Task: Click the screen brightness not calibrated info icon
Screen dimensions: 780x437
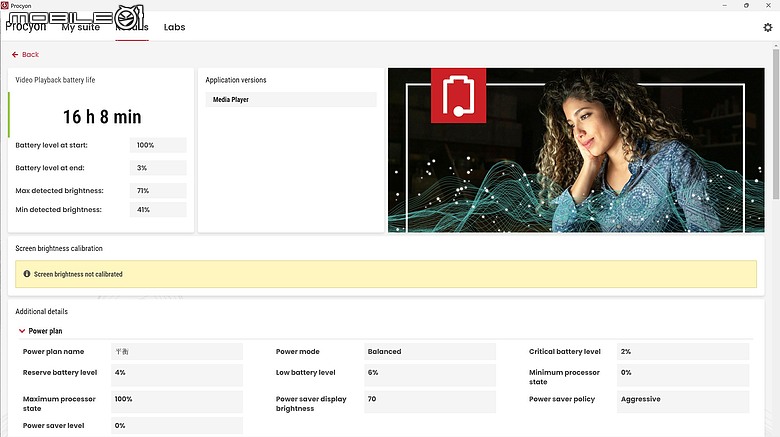Action: pyautogui.click(x=27, y=274)
